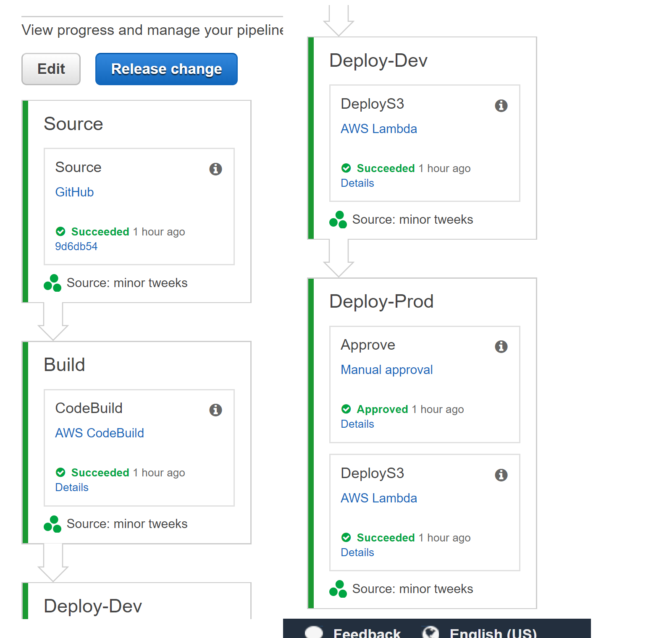Open the GitHub provider link
This screenshot has height=638, width=672.
pyautogui.click(x=74, y=192)
